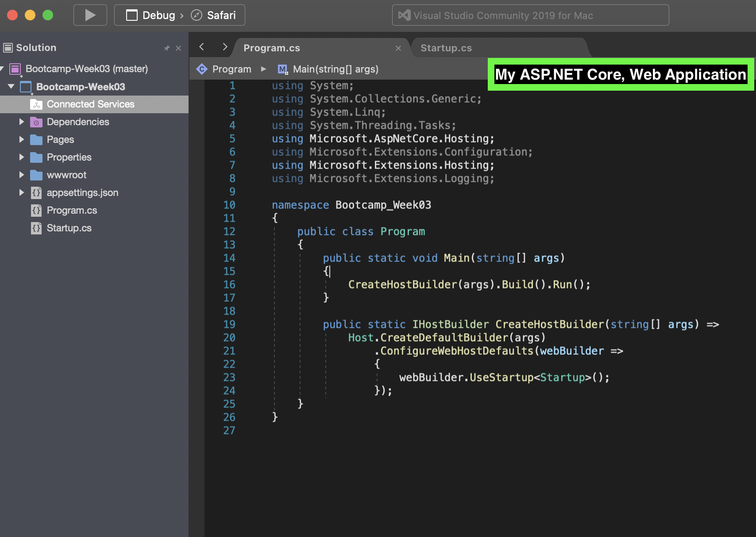Click the Program class icon in the breadcrumb
Viewport: 756px width, 537px height.
click(202, 69)
